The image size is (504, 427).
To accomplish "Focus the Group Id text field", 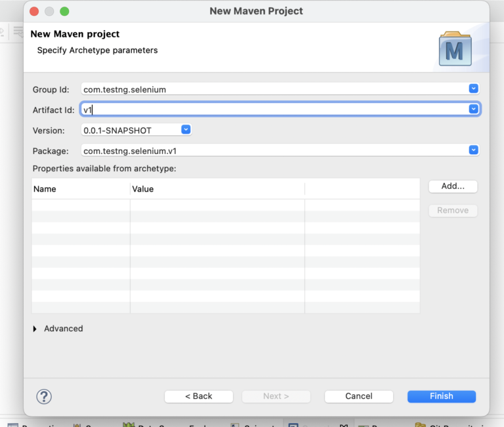I will [x=272, y=89].
